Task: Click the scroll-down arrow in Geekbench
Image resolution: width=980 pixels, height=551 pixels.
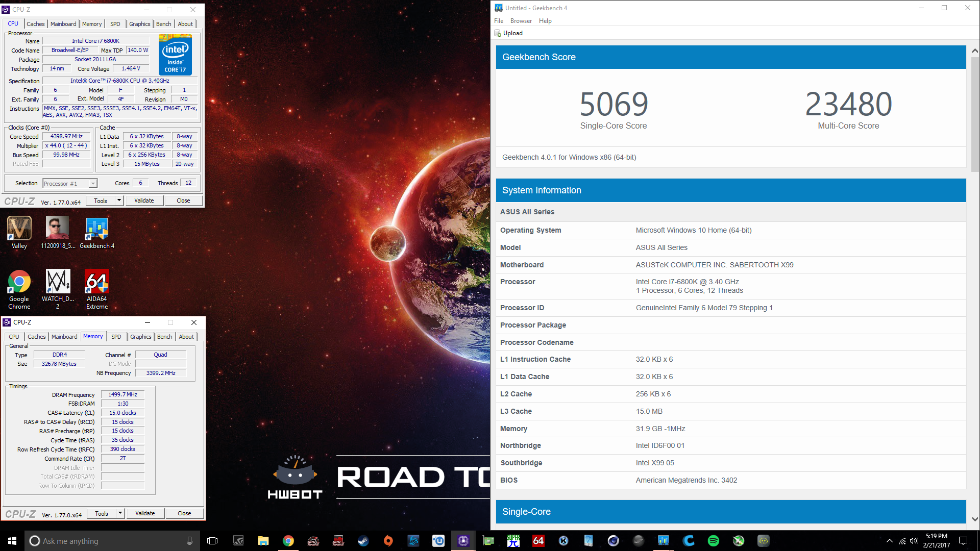Action: coord(975,519)
